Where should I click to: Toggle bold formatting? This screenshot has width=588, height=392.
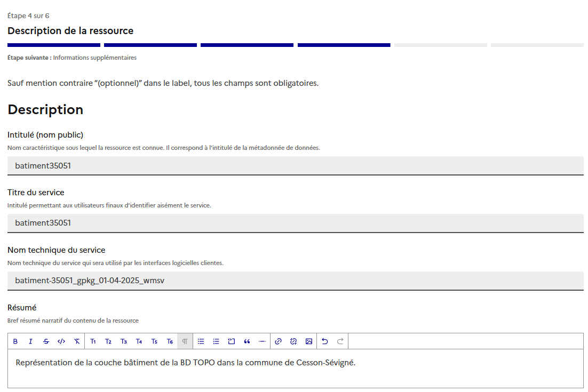(x=15, y=341)
